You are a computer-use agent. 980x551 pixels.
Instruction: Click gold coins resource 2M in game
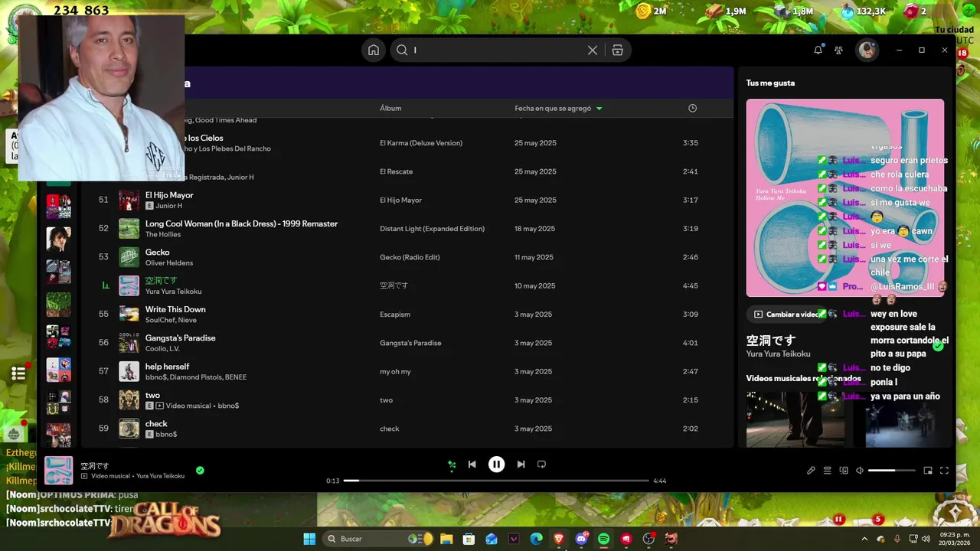652,11
